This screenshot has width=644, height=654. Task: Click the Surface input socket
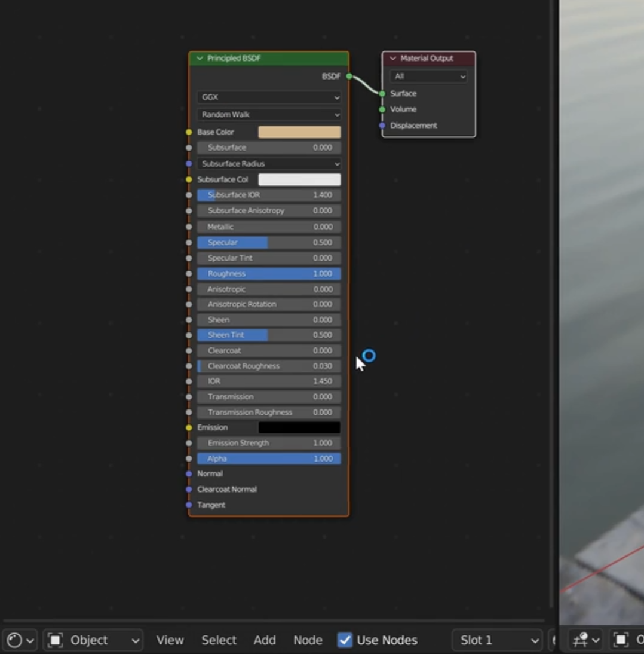tap(382, 93)
